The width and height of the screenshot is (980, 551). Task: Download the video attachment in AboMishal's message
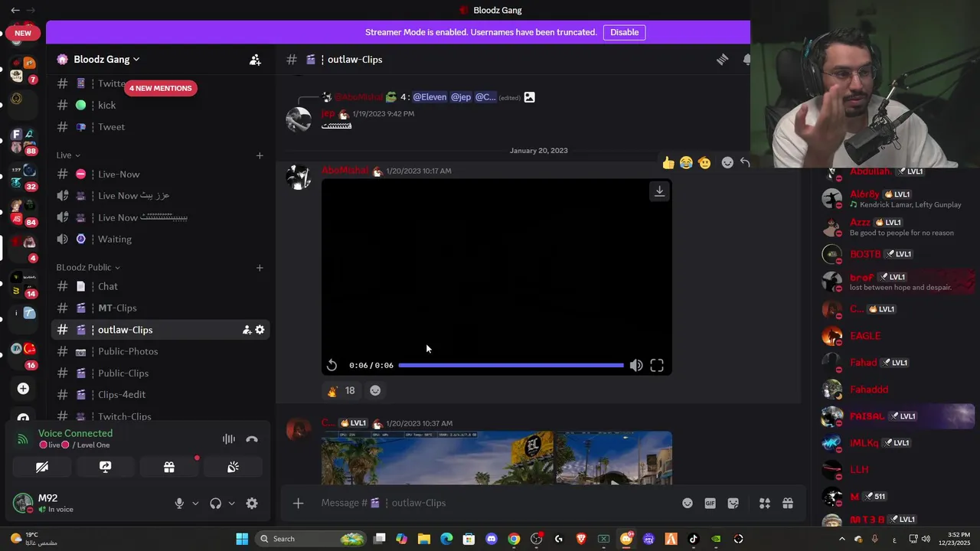click(x=659, y=191)
